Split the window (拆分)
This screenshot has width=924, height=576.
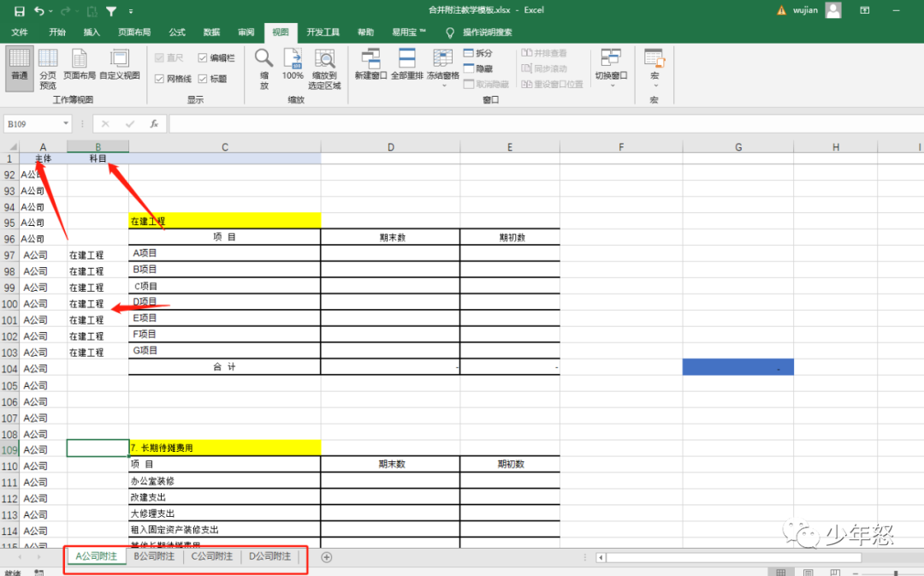[x=478, y=53]
